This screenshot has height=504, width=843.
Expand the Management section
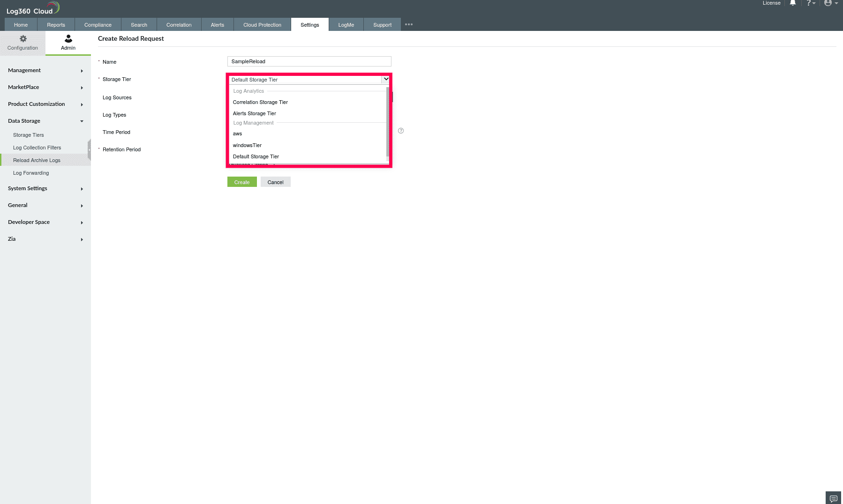[x=45, y=70]
